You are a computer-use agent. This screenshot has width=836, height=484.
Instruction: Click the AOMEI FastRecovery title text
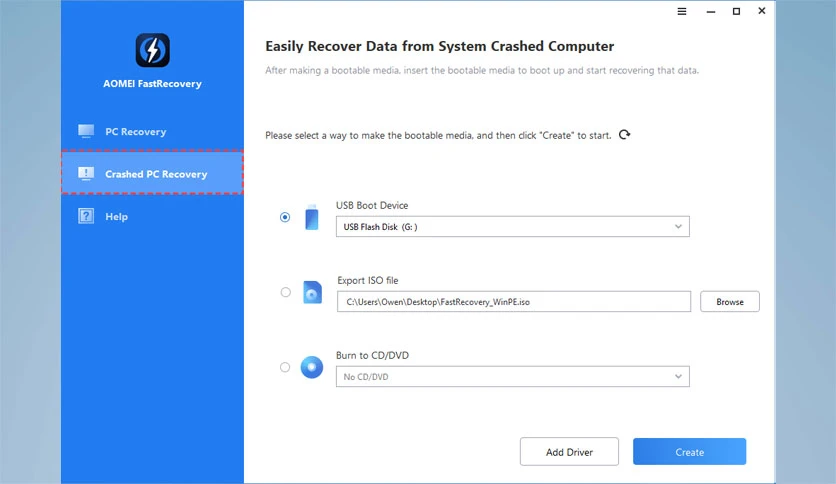click(152, 84)
